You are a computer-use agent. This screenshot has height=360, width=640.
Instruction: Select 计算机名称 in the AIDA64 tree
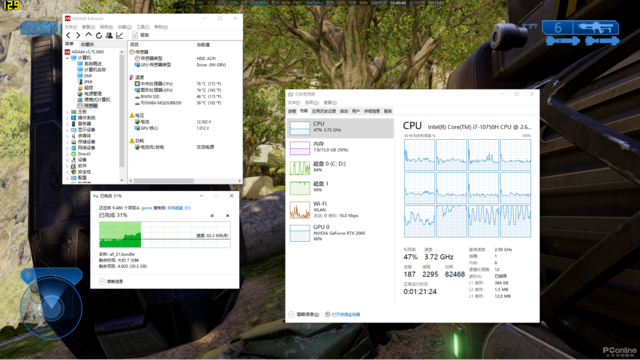coord(91,70)
